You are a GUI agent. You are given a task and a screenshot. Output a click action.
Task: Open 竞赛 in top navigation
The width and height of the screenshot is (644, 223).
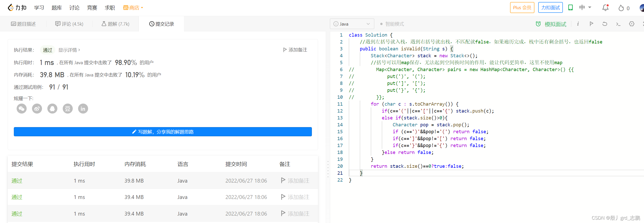pos(92,8)
